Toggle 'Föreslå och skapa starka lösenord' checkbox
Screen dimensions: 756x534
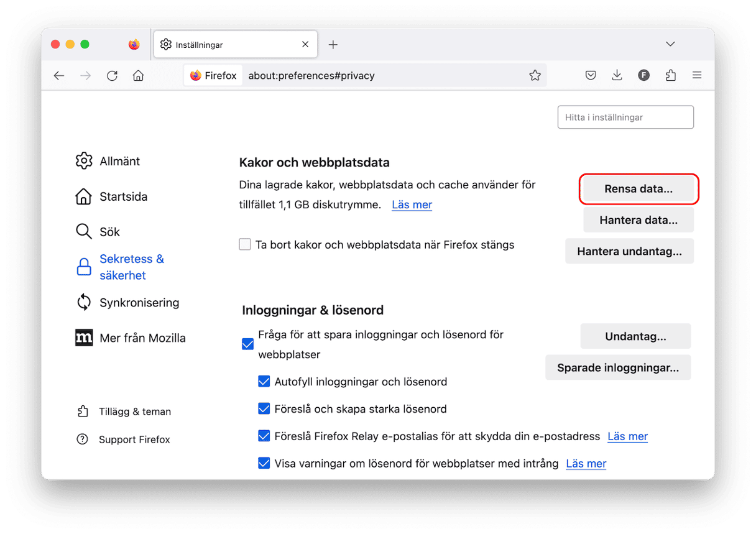point(264,409)
